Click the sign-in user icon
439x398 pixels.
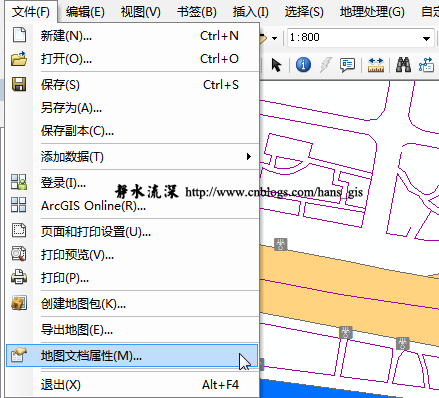[19, 182]
